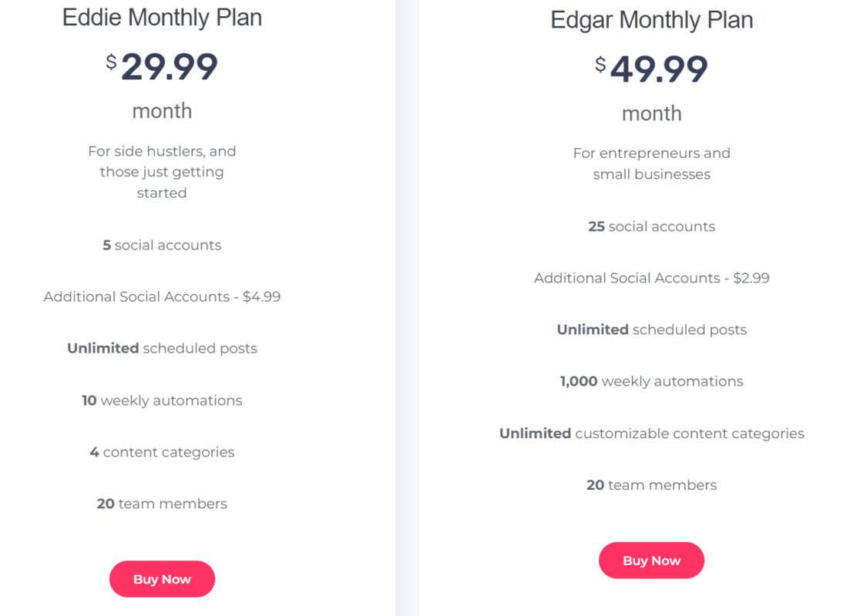Click 'Unlimited scheduled posts' in Eddie plan
860x616 pixels.
click(x=162, y=349)
